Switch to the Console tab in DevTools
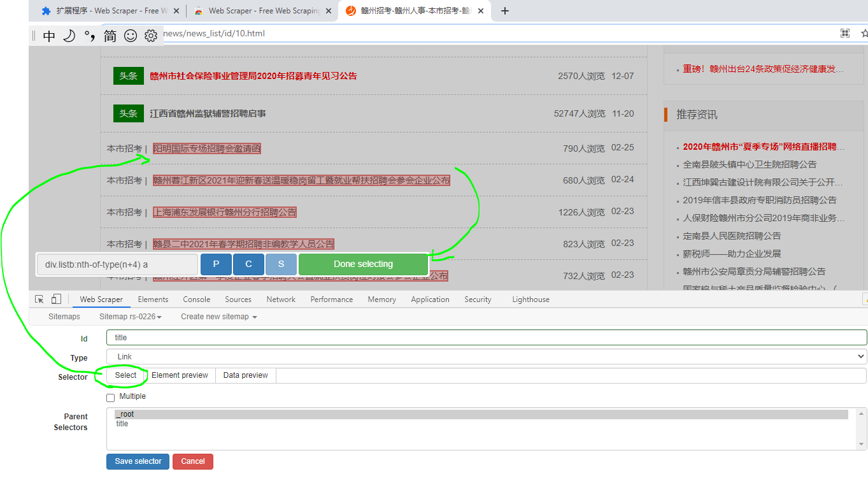Screen dimensions: 868x483 click(x=196, y=299)
